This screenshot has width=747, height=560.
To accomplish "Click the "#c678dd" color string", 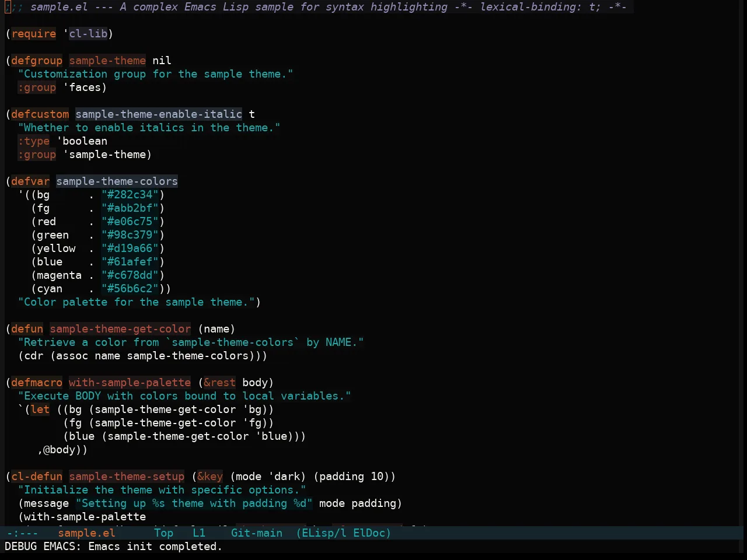I will [130, 275].
